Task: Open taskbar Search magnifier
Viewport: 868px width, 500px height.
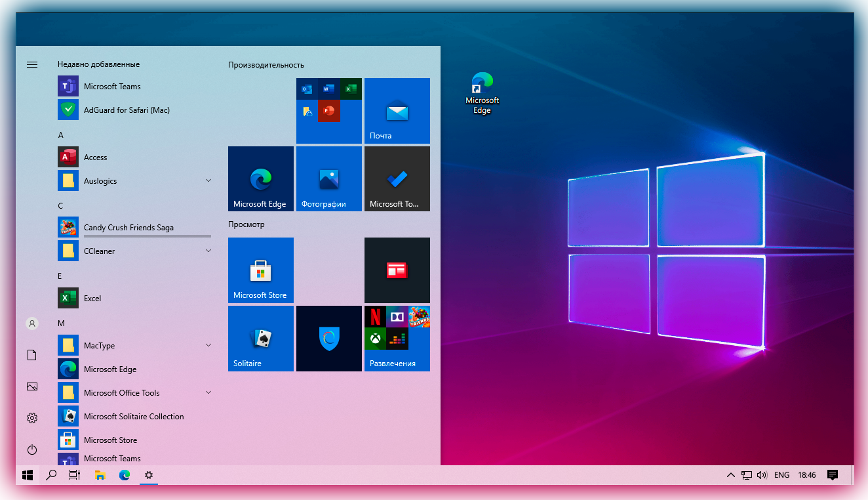Action: pyautogui.click(x=51, y=475)
